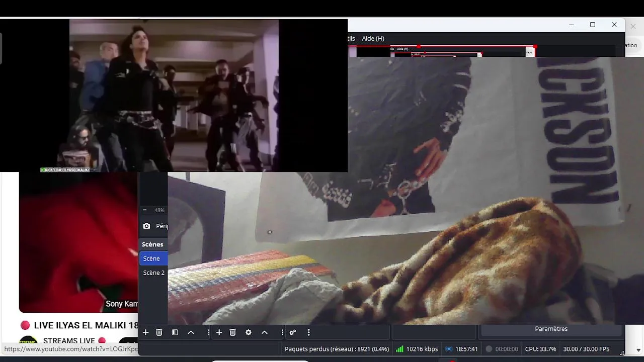Open audio mixer three-dot menu

pos(308,332)
